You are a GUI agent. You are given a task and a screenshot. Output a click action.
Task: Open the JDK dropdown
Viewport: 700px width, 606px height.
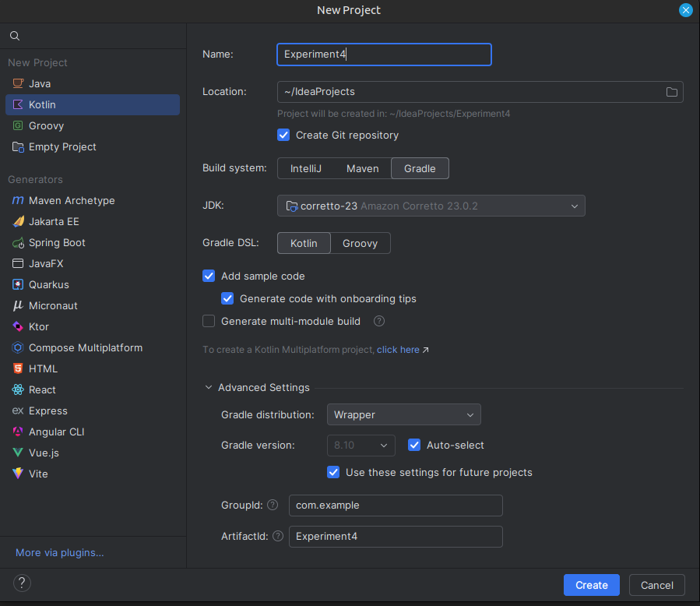[x=431, y=206]
